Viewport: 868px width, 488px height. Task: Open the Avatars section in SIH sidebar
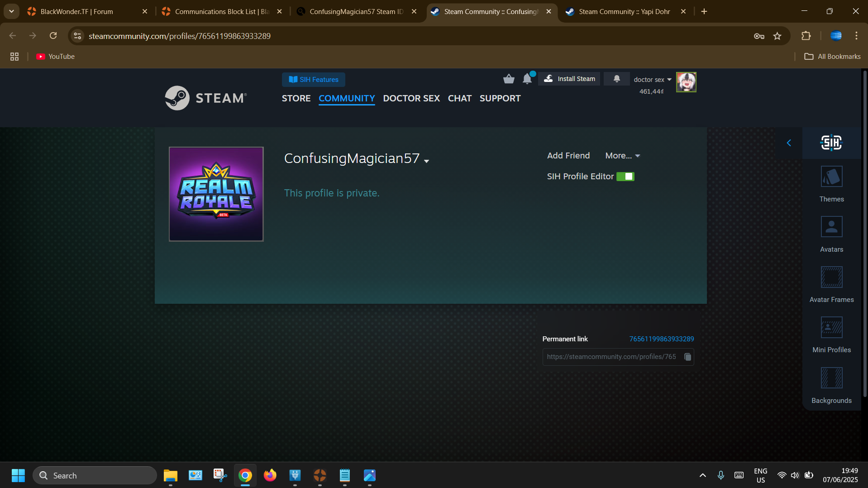coord(831,234)
